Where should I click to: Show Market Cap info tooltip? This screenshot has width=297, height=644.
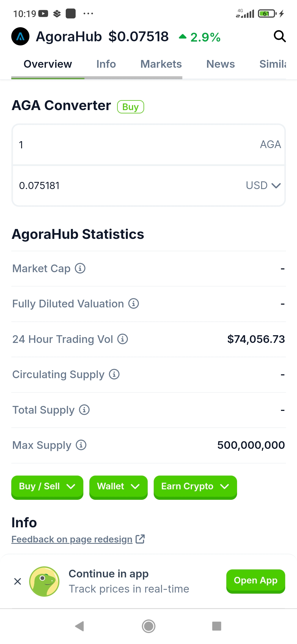click(x=80, y=268)
